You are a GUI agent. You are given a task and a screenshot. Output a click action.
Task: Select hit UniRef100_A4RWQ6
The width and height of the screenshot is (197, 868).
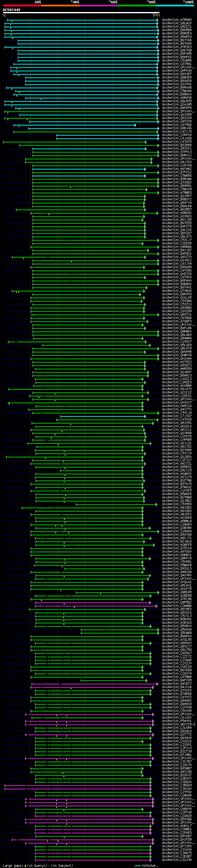point(177,247)
